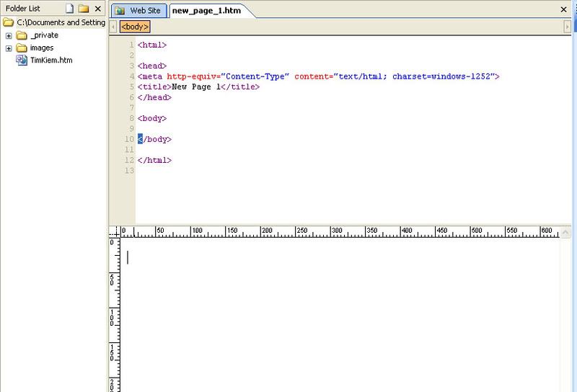Image resolution: width=577 pixels, height=392 pixels.
Task: Click the title text New Page 1
Action: pyautogui.click(x=196, y=86)
